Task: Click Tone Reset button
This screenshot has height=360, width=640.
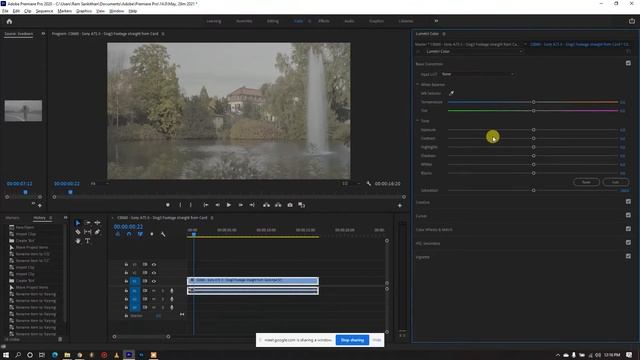Action: point(586,182)
